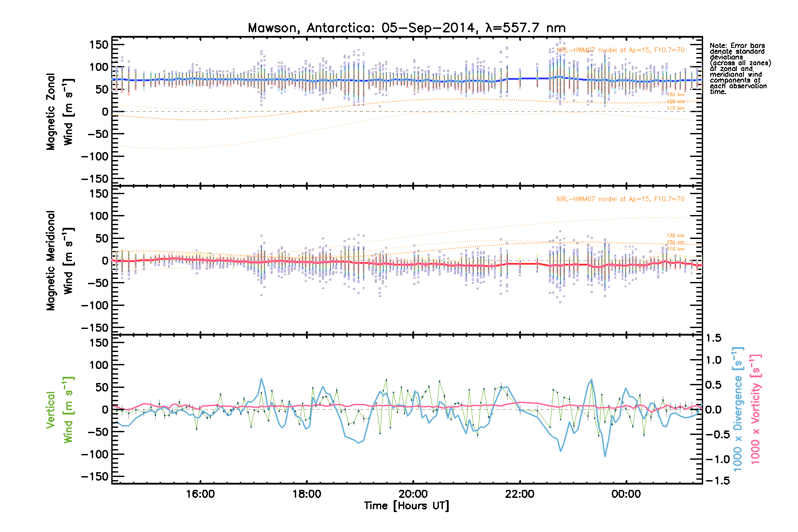Click the −150 tick of the vertical wind axis
Screen dimensions: 798x532
94,477
